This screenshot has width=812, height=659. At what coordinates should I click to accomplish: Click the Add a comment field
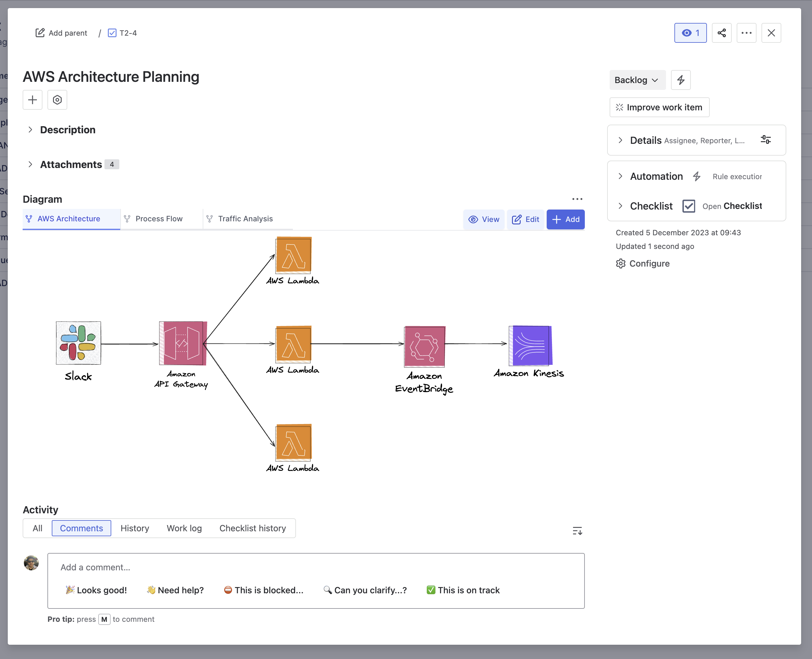[x=315, y=567]
